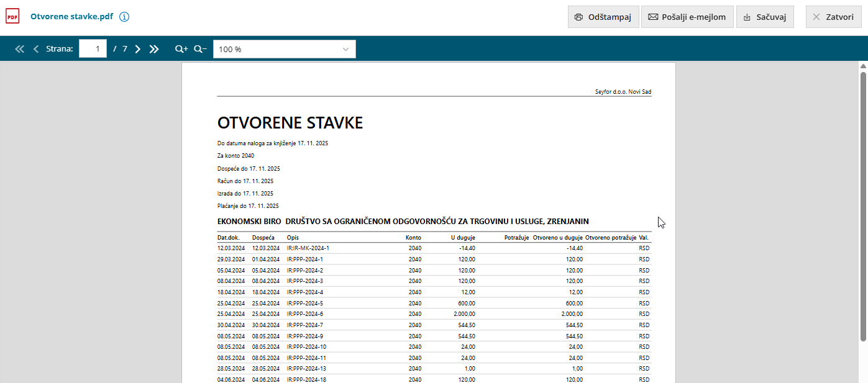Click the 'Otvoreno u duguje' column header
Image resolution: width=868 pixels, height=383 pixels.
click(x=557, y=238)
